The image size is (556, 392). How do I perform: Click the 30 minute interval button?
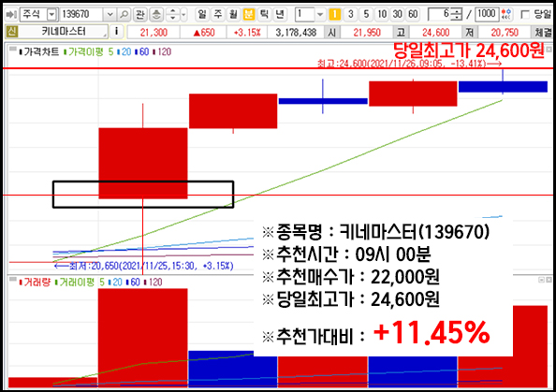[398, 14]
